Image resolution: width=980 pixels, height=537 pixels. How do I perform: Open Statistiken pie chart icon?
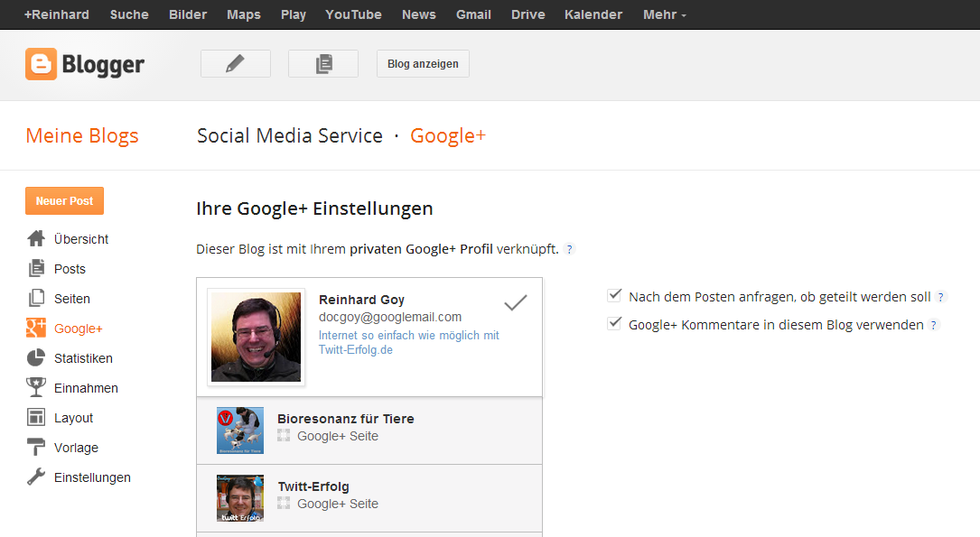(36, 358)
